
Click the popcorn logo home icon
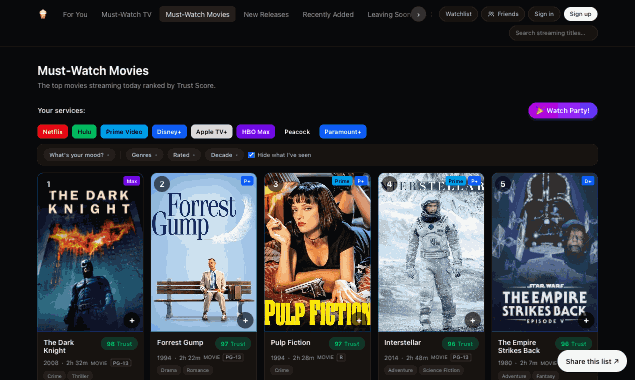[43, 14]
